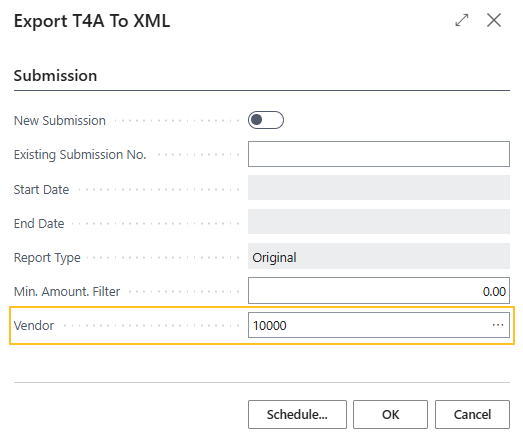Screen dimensions: 523x437
Task: Click the Cancel button
Action: 472,414
